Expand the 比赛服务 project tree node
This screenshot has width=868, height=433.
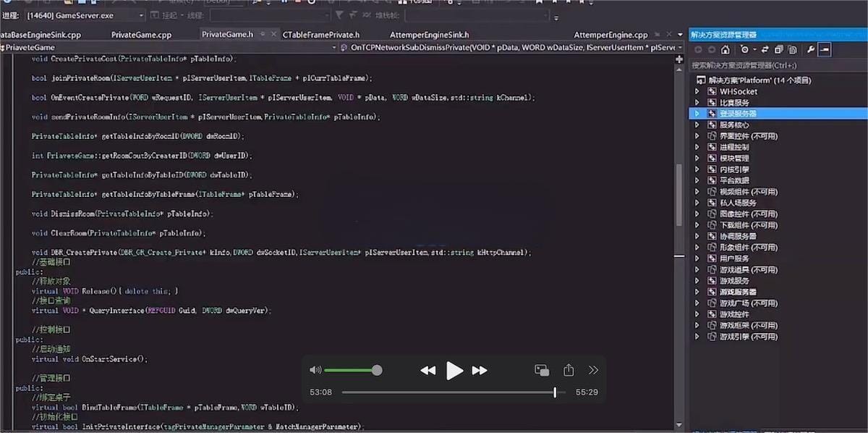click(697, 103)
